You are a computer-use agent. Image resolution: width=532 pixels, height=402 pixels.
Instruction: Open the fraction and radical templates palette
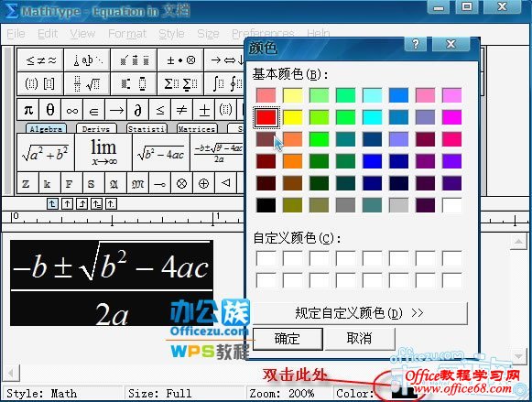(x=87, y=83)
